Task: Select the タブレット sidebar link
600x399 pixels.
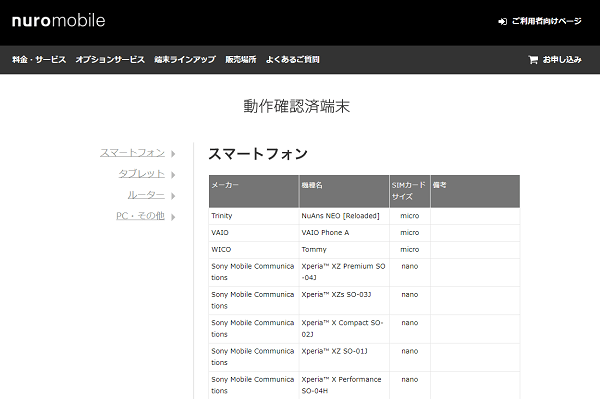Action: coord(142,174)
